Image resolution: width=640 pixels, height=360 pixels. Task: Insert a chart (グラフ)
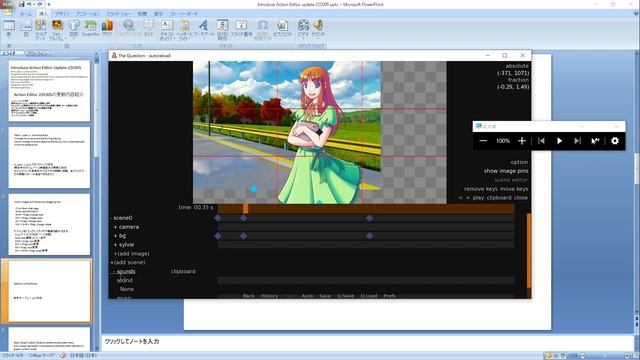click(107, 29)
